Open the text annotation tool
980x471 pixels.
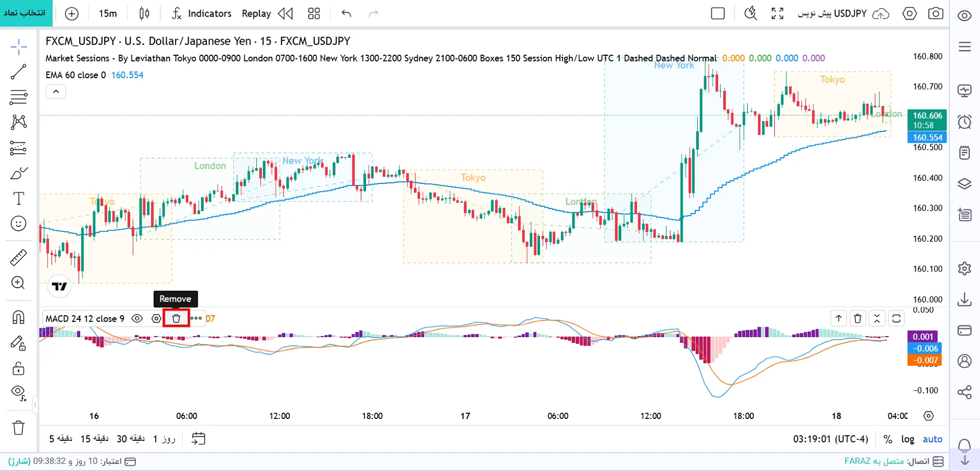pos(19,199)
